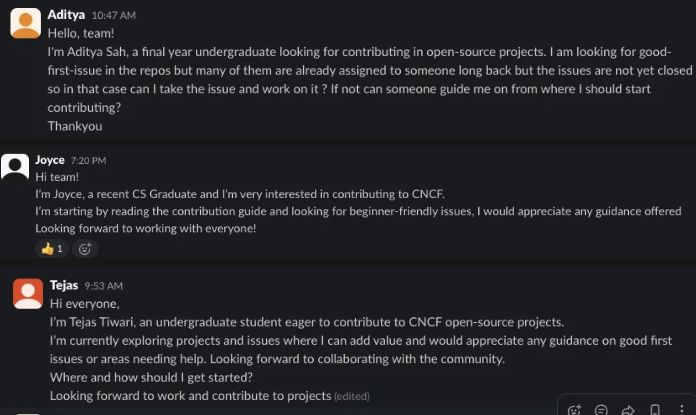
Task: Forward Tejas's message using share arrow
Action: [x=628, y=410]
